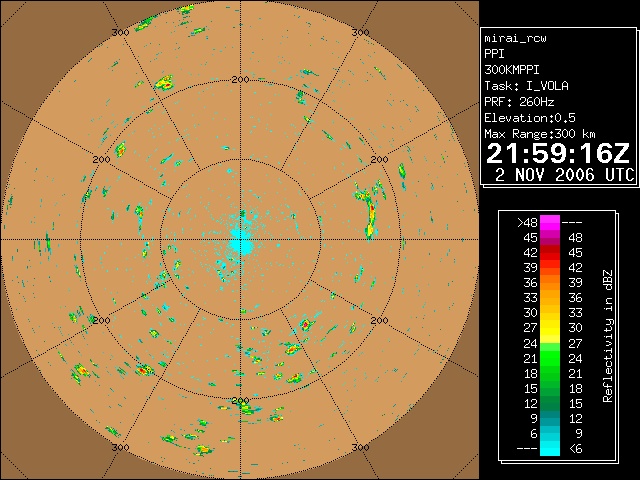640x480 pixels.
Task: Pick the bright green band of the dBZ scale
Action: [x=550, y=360]
